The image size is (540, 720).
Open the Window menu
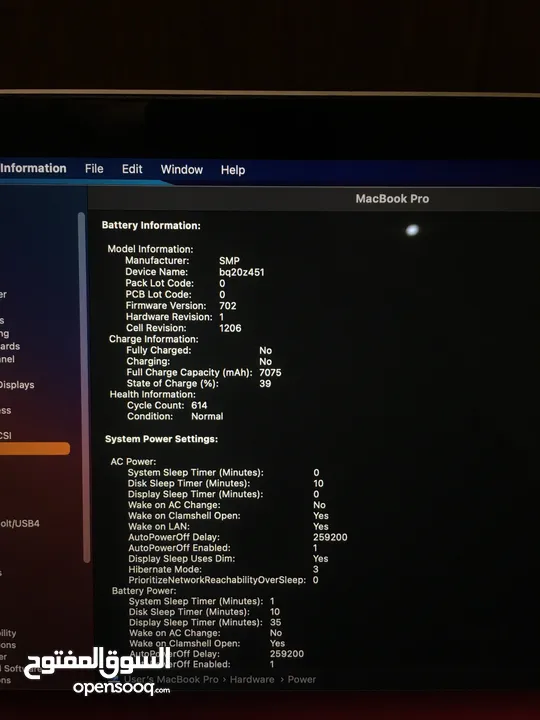[x=182, y=169]
